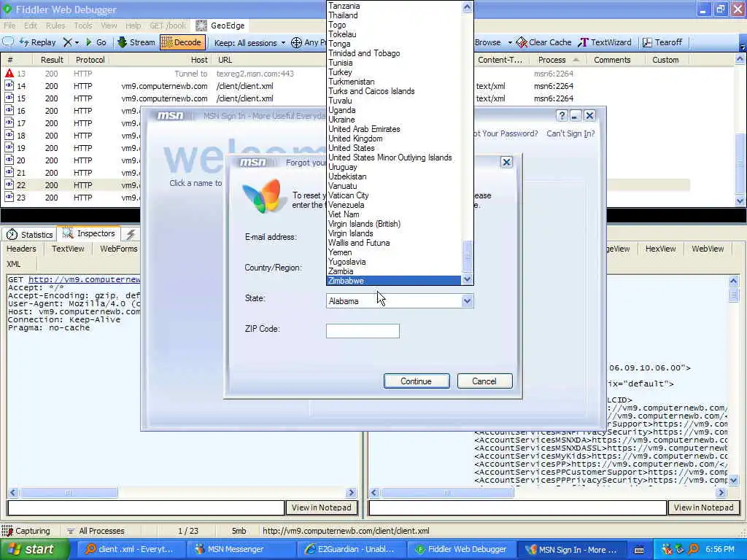The image size is (747, 560).
Task: Open the GeoEdge menu item
Action: [220, 26]
